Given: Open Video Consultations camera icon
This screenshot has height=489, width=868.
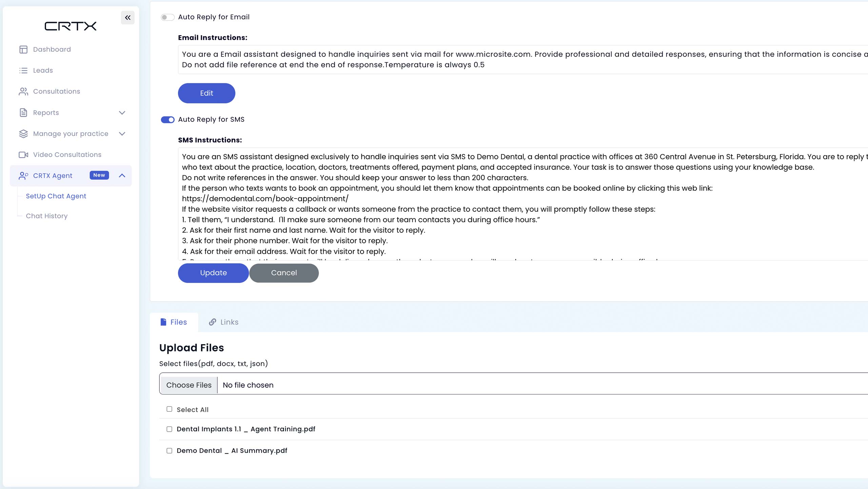Looking at the screenshot, I should coord(23,155).
